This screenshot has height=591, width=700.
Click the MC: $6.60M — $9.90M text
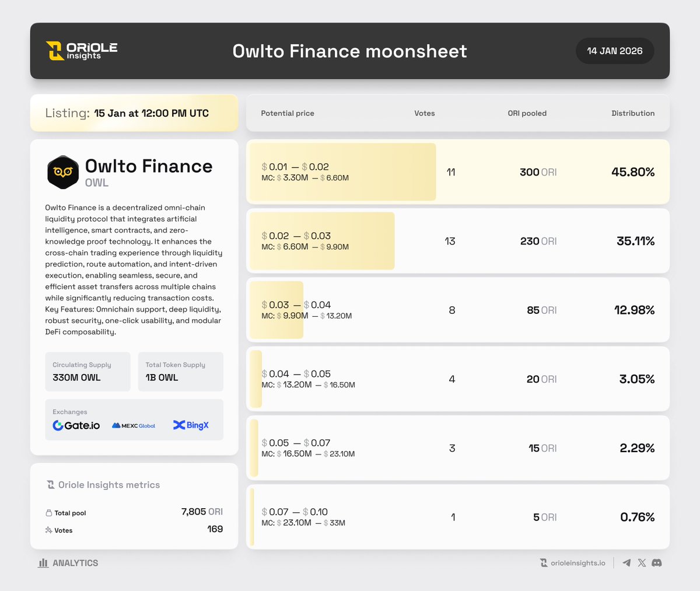[x=305, y=247]
